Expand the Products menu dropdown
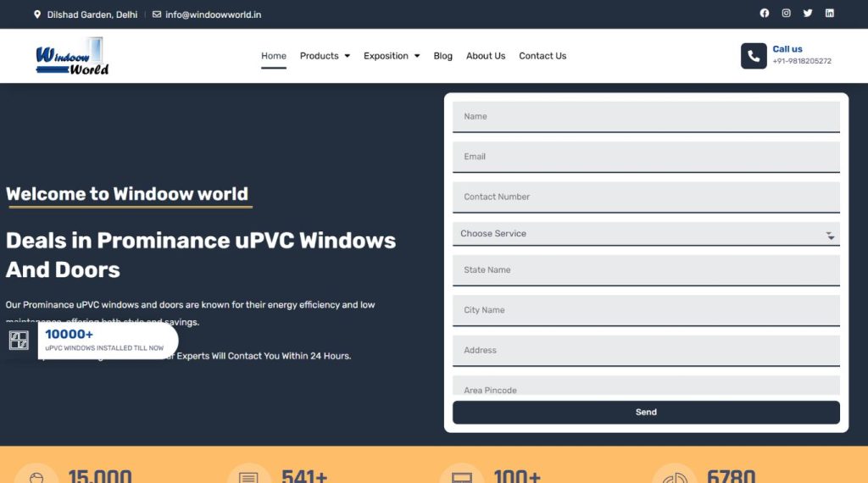The image size is (868, 483). point(325,56)
